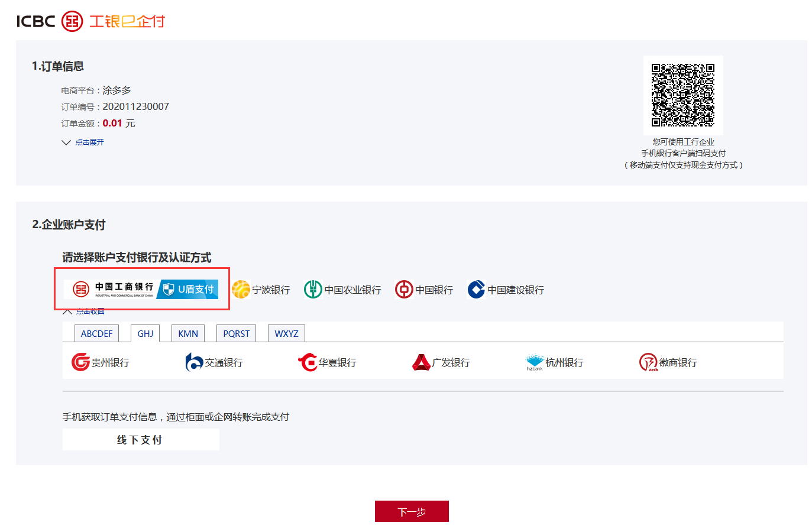Click the 线下支付 button
The image size is (812, 529).
tap(141, 440)
